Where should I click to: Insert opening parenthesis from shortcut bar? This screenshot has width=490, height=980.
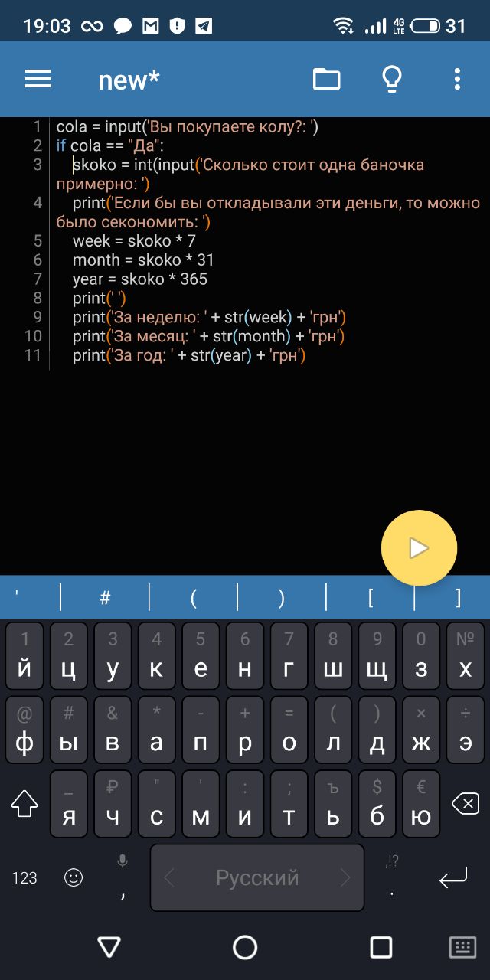coord(194,598)
